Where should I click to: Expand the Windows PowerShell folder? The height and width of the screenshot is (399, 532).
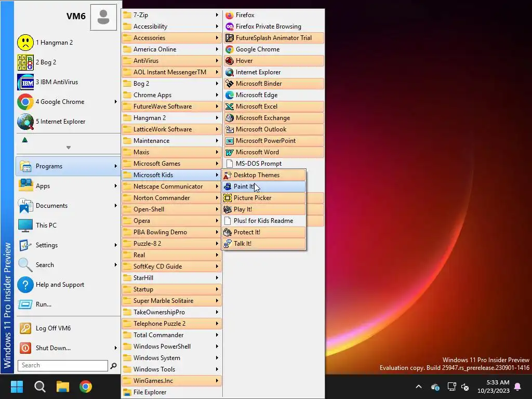click(x=171, y=347)
